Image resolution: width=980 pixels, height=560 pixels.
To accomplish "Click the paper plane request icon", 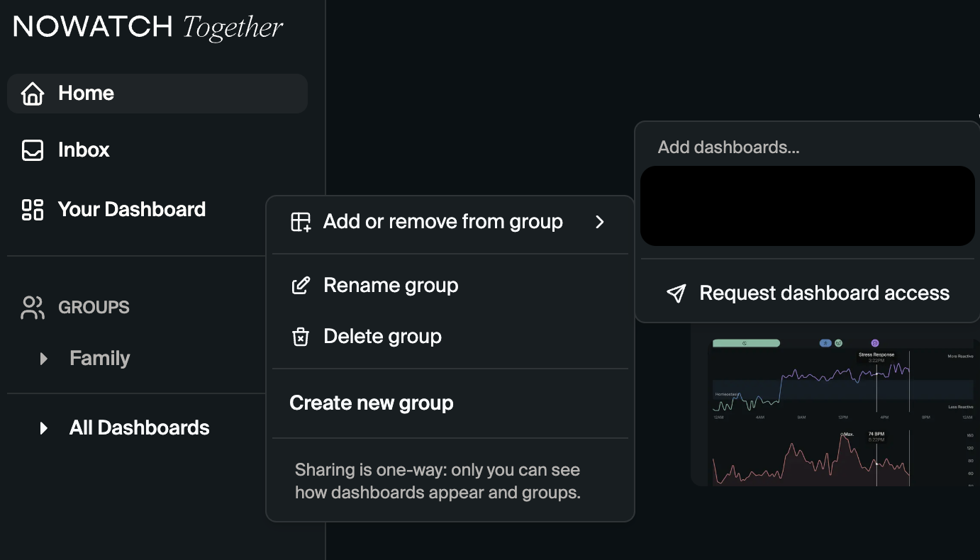I will tap(676, 293).
